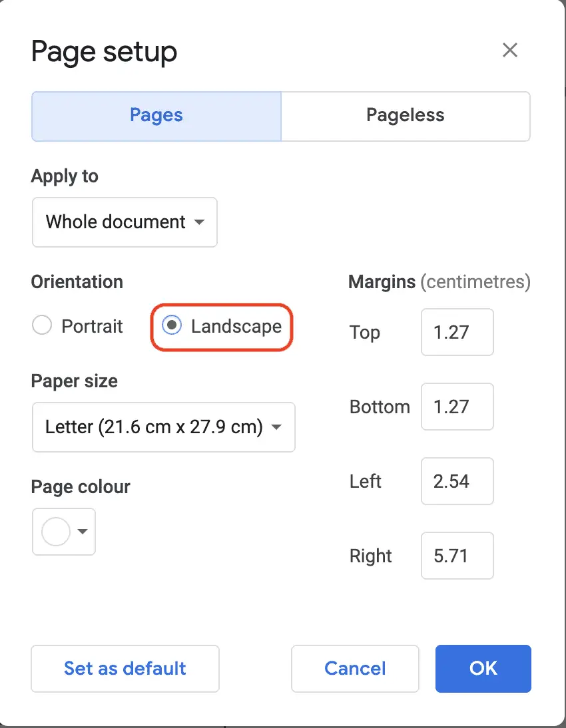Click the Paper size dropdown arrow
Viewport: 566px width, 728px height.
click(x=276, y=428)
